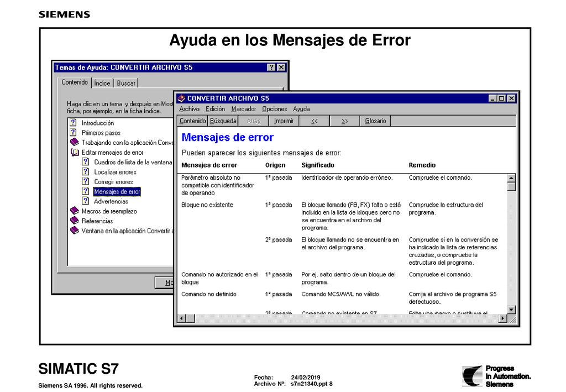
Task: Close the Temas de Ayuda dialog
Action: click(x=281, y=67)
